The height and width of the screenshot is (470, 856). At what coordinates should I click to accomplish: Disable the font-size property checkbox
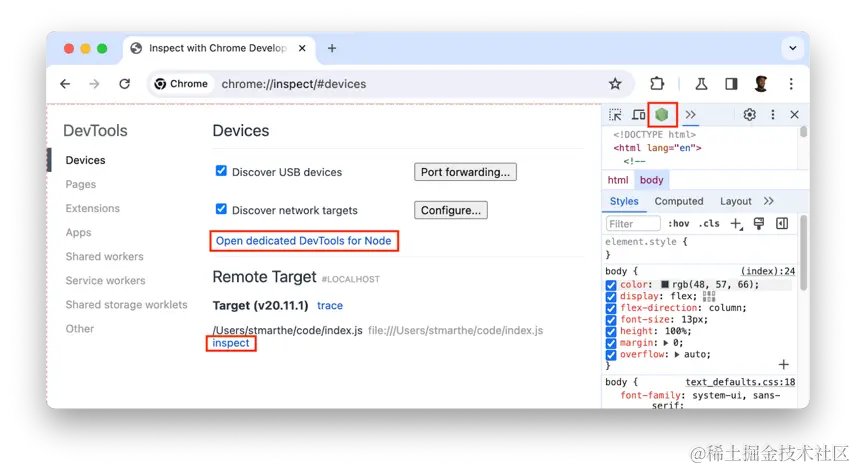point(611,320)
